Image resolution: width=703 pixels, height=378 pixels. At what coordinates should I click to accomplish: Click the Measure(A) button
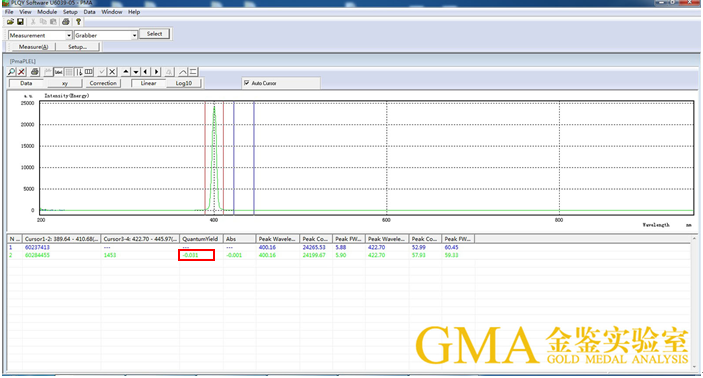33,47
